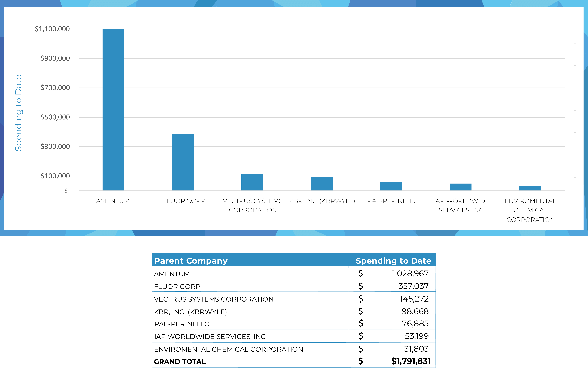This screenshot has height=379, width=588.
Task: Click the PAE-PERINI LLC x-axis label
Action: click(x=393, y=201)
